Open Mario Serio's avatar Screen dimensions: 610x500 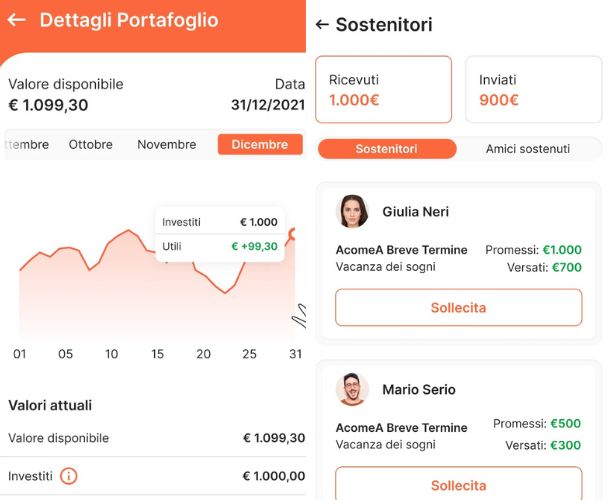[353, 389]
